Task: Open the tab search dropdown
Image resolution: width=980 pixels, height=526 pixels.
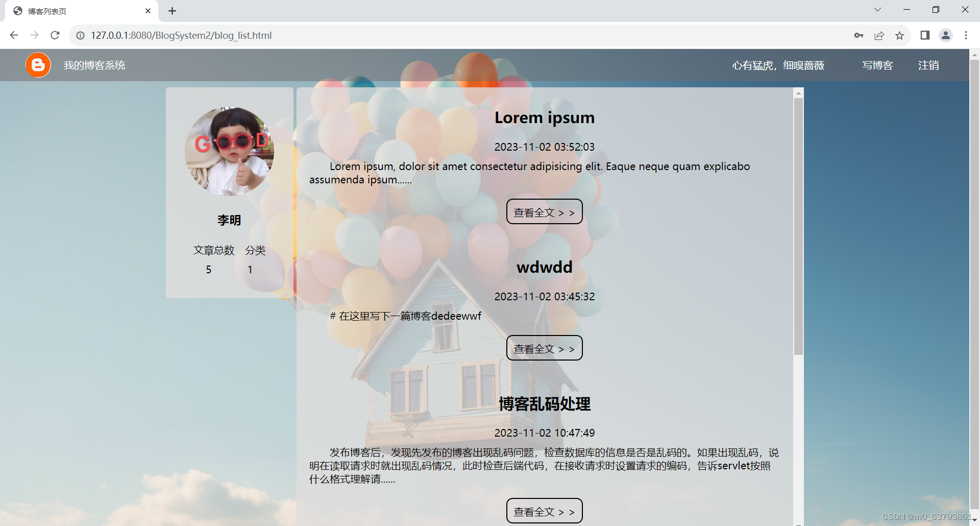Action: pos(877,10)
